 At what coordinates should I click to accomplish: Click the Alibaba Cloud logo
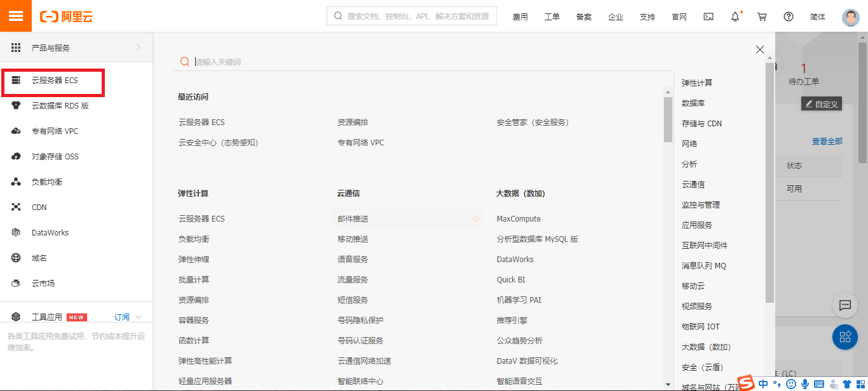tap(65, 17)
